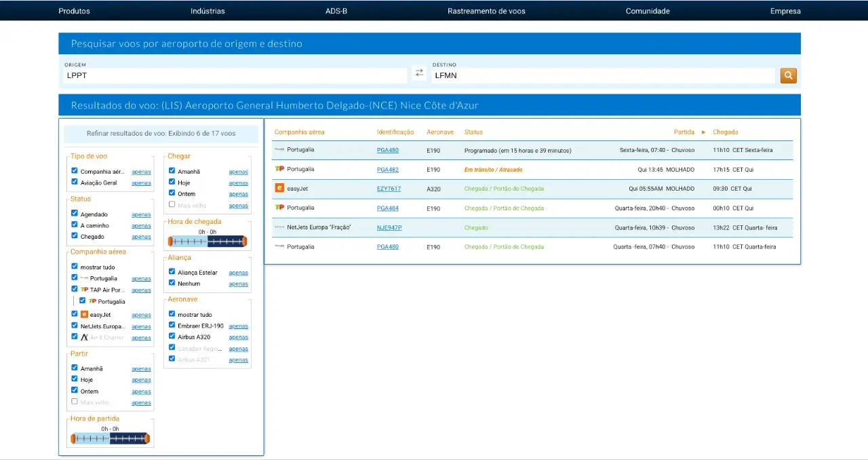This screenshot has height=460, width=868.
Task: Click right handle of Hora de chegada slider
Action: pyautogui.click(x=245, y=241)
